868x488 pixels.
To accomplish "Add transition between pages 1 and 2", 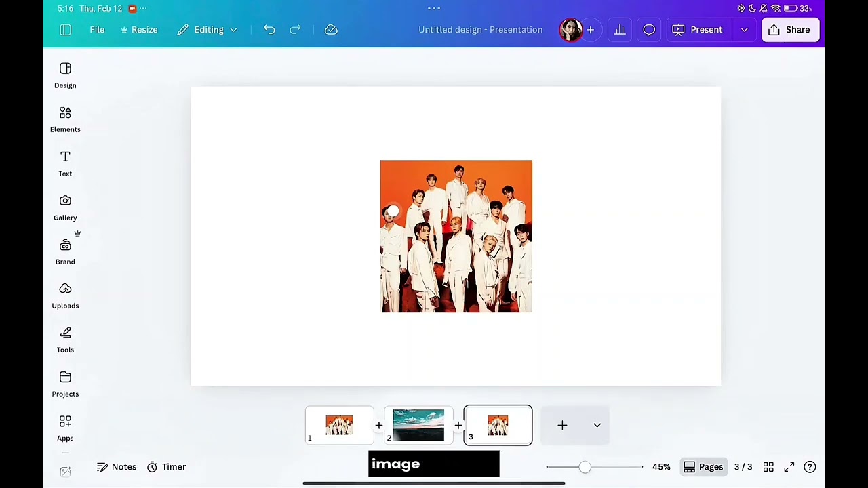I will [x=379, y=426].
